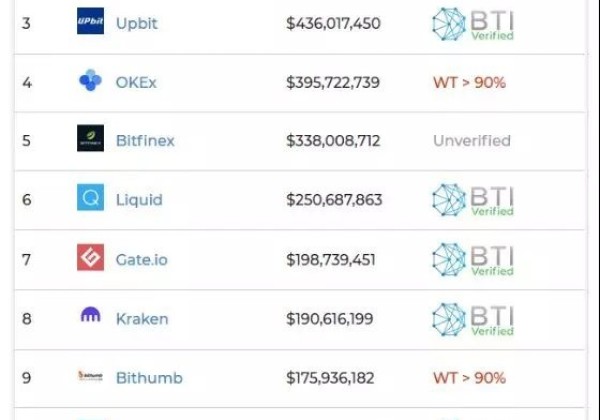Click the Upbit exchange logo icon
Image resolution: width=600 pixels, height=420 pixels.
[90, 22]
